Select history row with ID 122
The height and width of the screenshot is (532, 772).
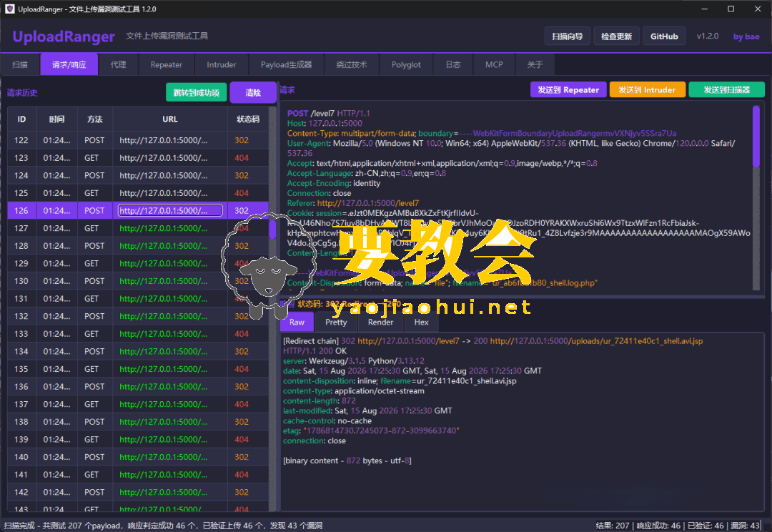pos(138,140)
